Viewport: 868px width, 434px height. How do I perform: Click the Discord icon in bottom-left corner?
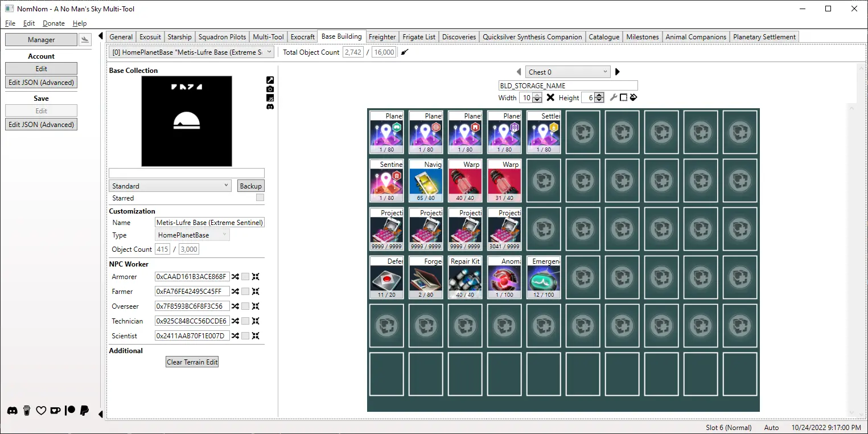(12, 411)
